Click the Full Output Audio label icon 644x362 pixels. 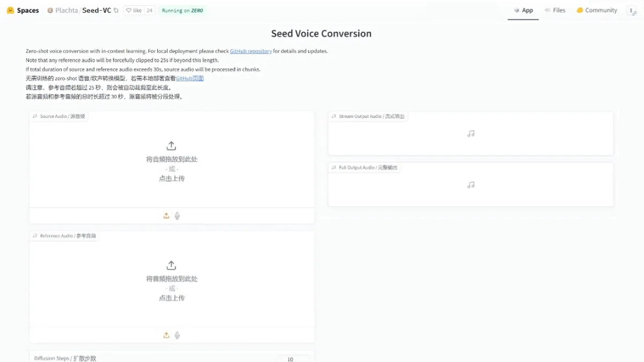pyautogui.click(x=334, y=168)
